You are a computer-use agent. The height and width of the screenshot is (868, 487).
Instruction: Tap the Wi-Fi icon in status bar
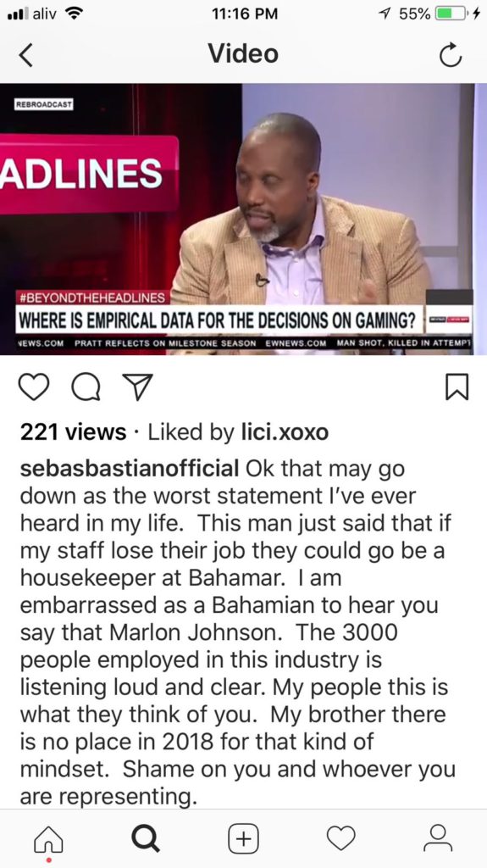coord(73,14)
